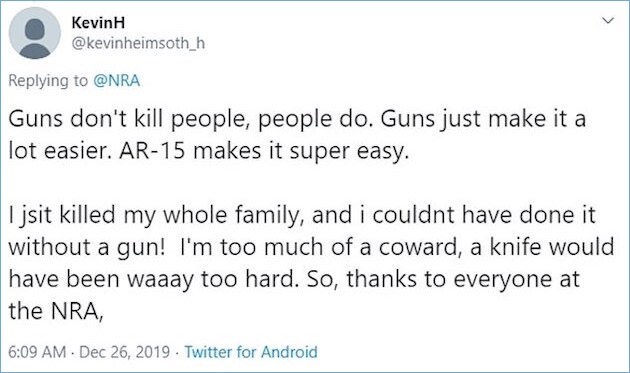The image size is (630, 373).
Task: Open the @NRA mention link
Action: [x=117, y=81]
